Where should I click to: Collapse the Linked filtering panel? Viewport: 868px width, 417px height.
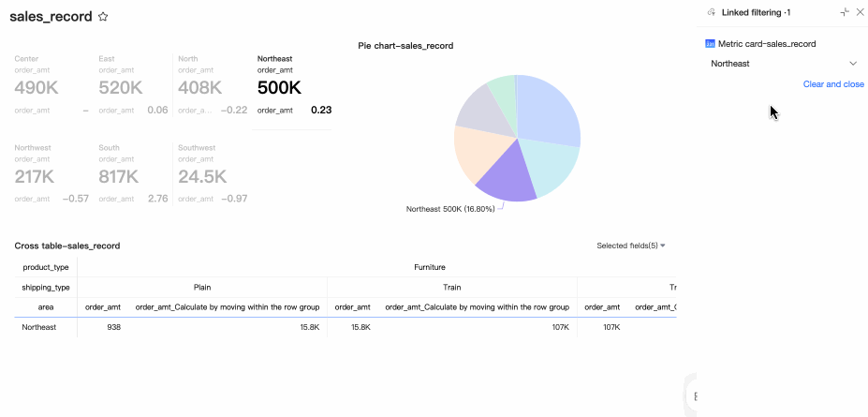coord(845,12)
